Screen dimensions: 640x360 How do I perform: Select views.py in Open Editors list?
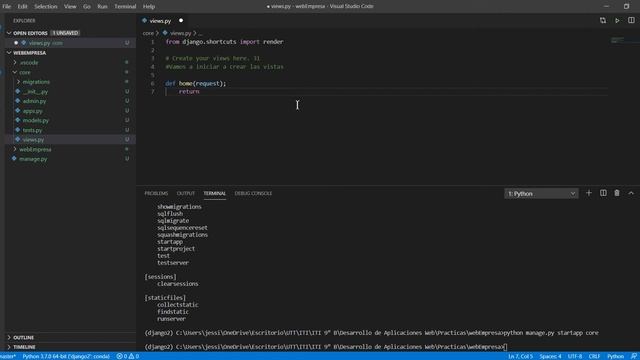[70, 43]
